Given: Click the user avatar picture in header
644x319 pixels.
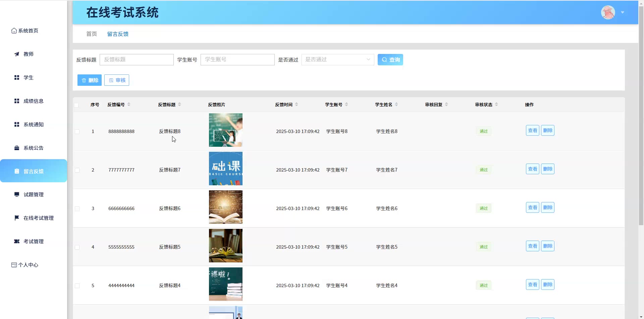Looking at the screenshot, I should [x=608, y=12].
